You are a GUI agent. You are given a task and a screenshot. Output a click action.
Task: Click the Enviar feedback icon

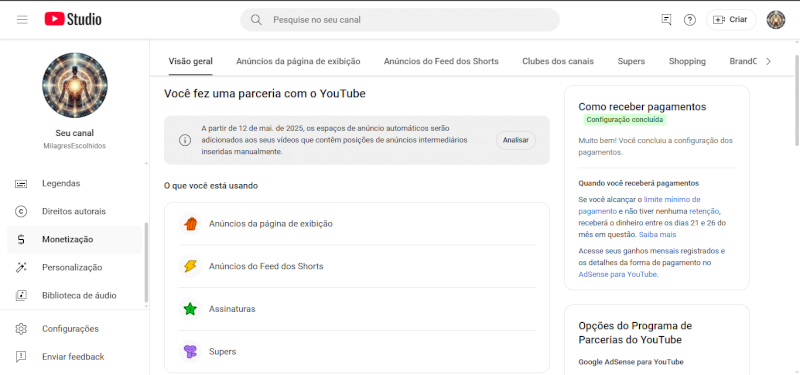[x=21, y=357]
